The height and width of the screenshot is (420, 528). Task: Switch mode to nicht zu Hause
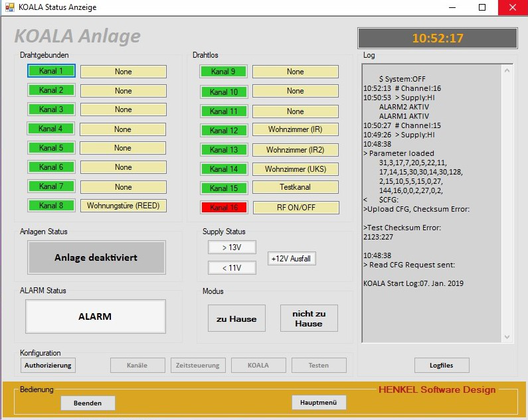click(309, 318)
